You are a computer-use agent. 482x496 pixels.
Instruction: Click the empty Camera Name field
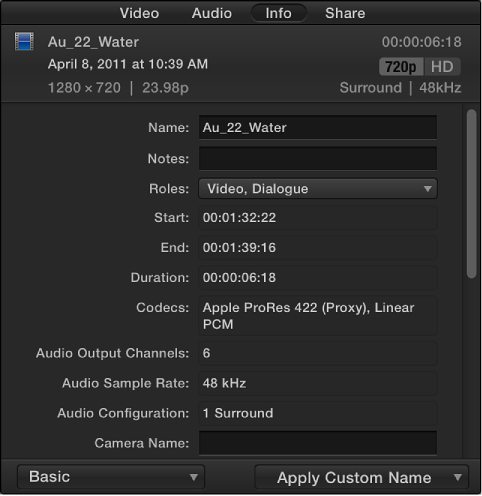(x=318, y=443)
